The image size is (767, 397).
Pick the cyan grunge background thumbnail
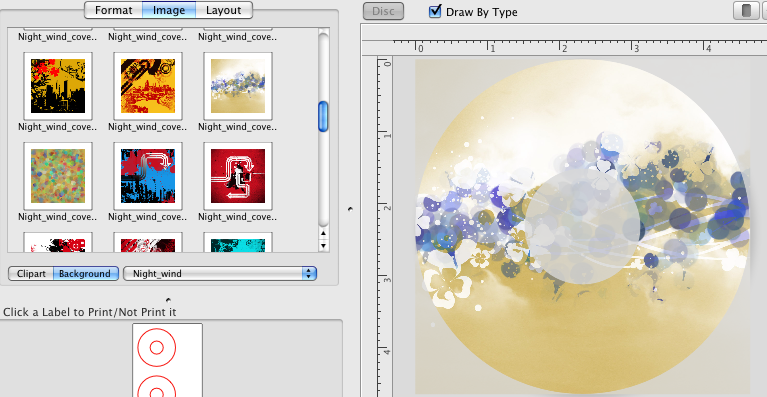pos(238,243)
